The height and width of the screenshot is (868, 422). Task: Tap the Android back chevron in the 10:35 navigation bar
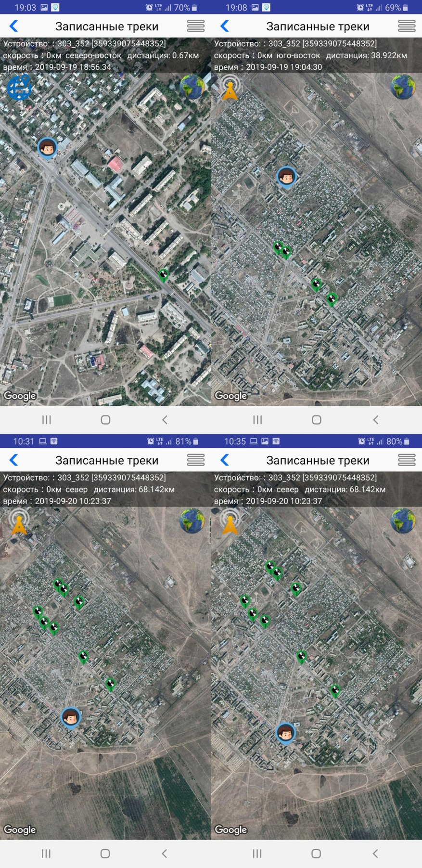[x=375, y=854]
